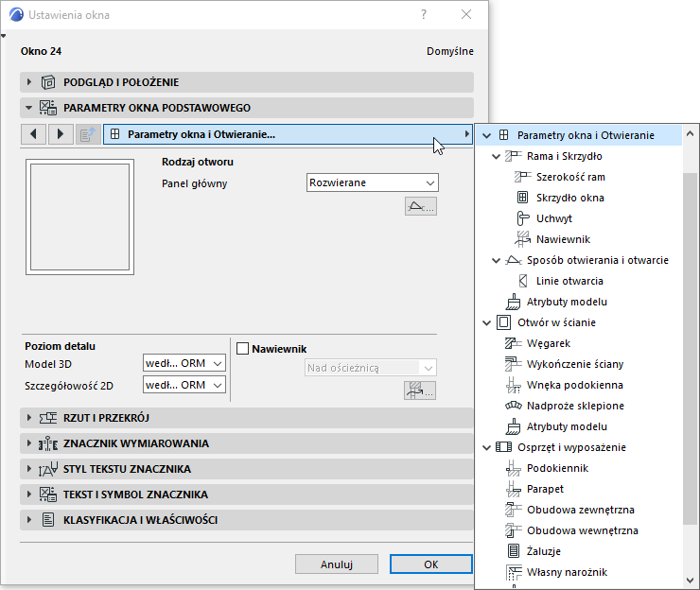
Task: Click the Węgarek text entry
Action: click(549, 343)
